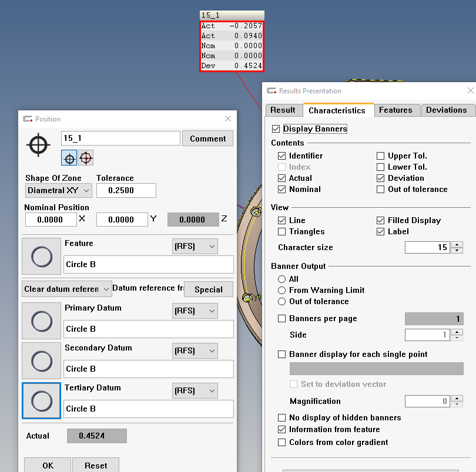Viewport: 476px width, 472px height.
Task: Switch to the Features tab
Action: click(395, 110)
